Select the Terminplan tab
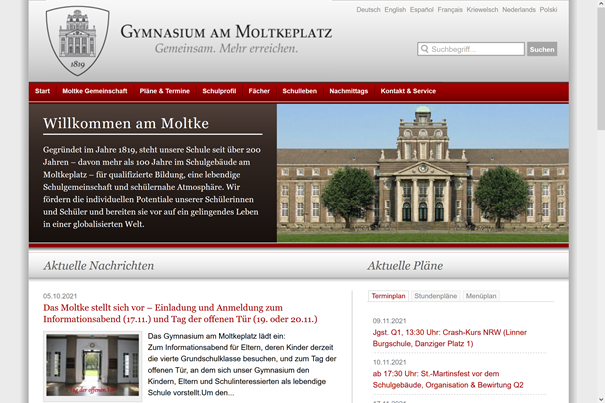Image resolution: width=605 pixels, height=403 pixels. point(388,296)
